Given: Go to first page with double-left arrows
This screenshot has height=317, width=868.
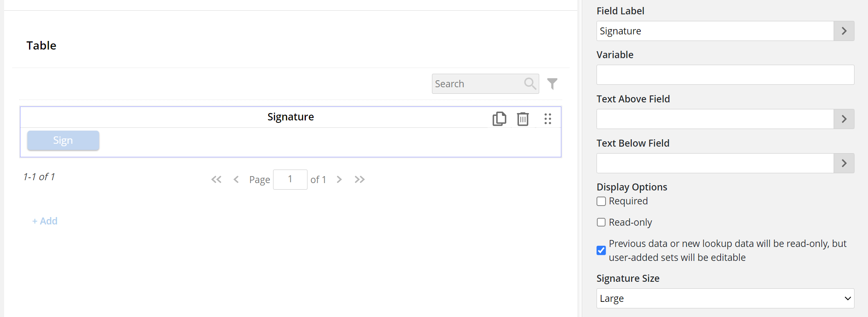Looking at the screenshot, I should tap(216, 179).
